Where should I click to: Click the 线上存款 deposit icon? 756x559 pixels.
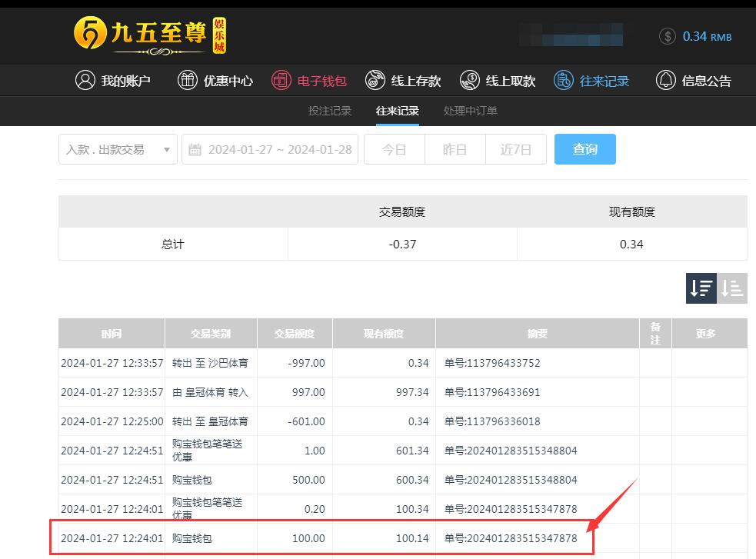[x=375, y=80]
